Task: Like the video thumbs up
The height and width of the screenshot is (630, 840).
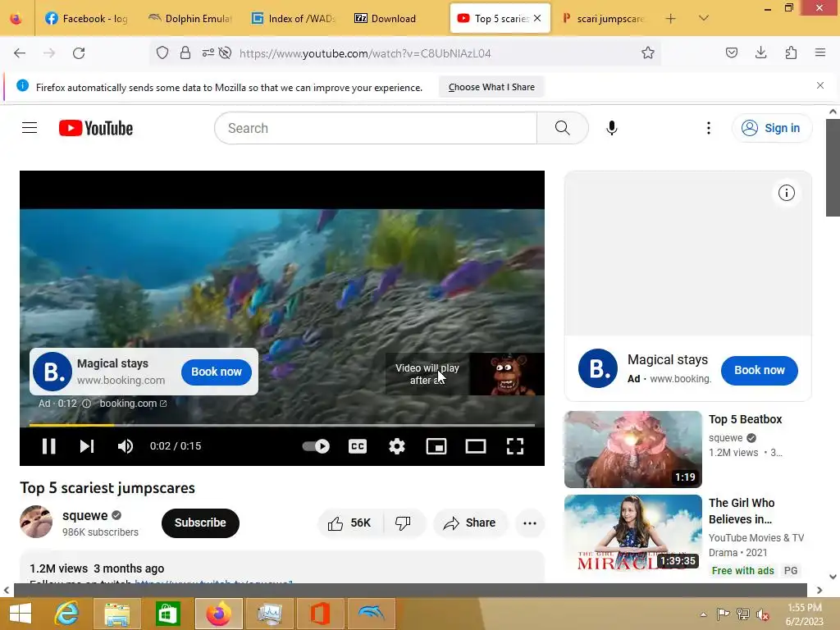Action: tap(350, 523)
